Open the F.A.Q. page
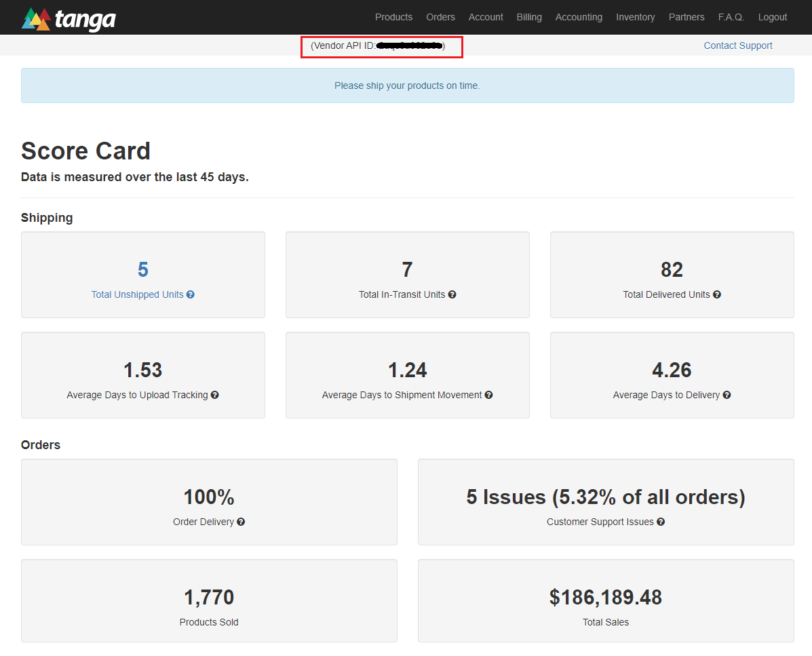The image size is (812, 656). [731, 16]
